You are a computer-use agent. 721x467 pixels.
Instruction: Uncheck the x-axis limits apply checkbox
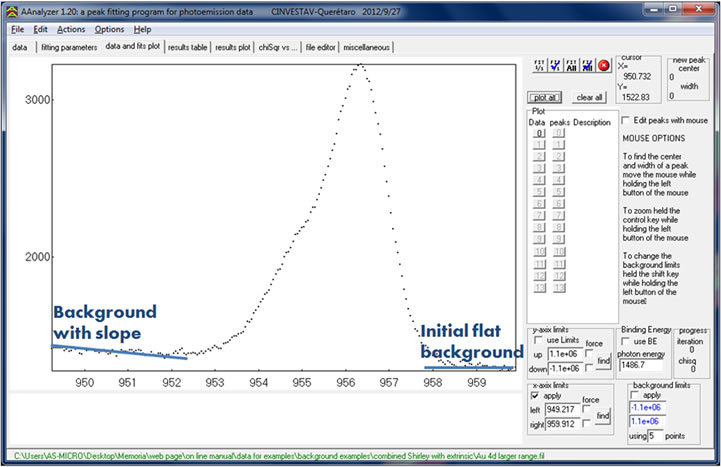point(537,395)
